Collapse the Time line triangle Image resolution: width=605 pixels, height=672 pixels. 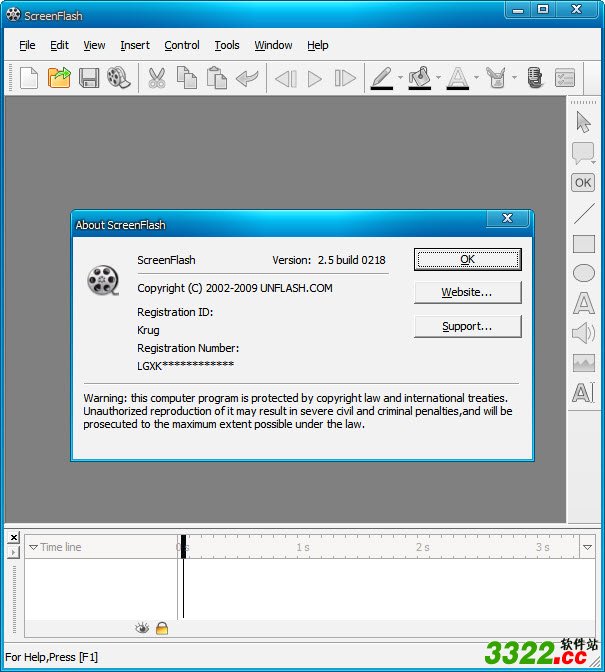coord(33,547)
